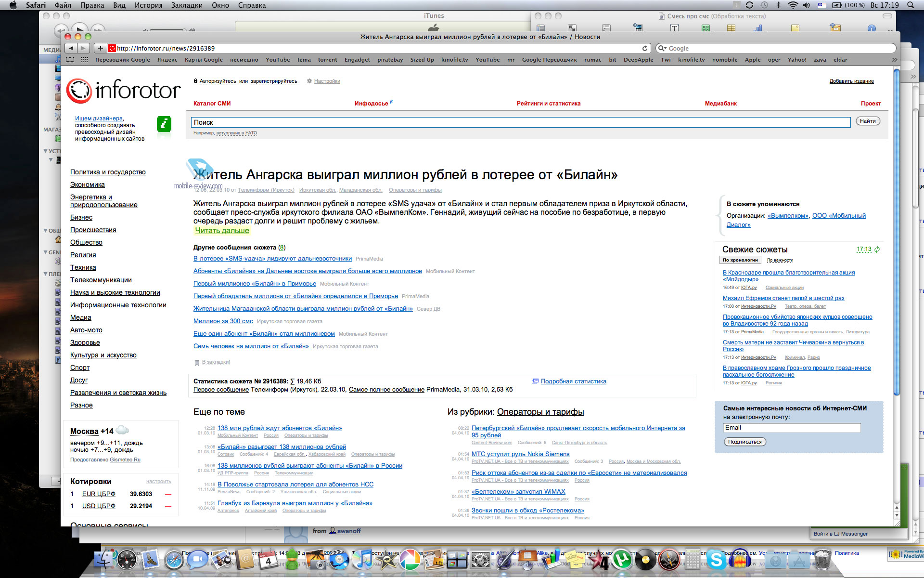This screenshot has width=924, height=578.
Task: Open the Подробная статистика link
Action: point(573,381)
